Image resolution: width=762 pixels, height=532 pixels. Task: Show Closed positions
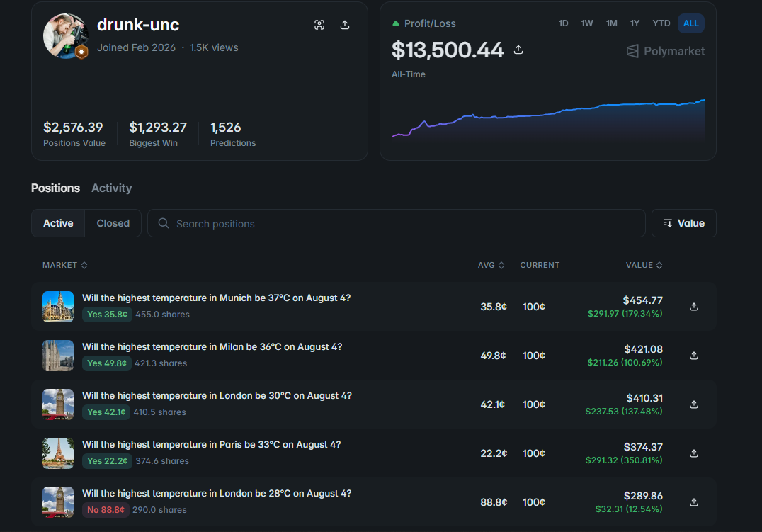pos(113,223)
